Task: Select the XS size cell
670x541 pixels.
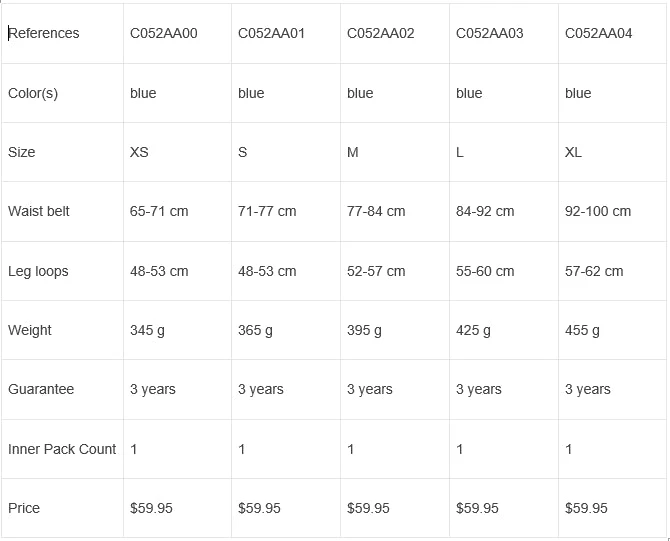Action: point(139,152)
